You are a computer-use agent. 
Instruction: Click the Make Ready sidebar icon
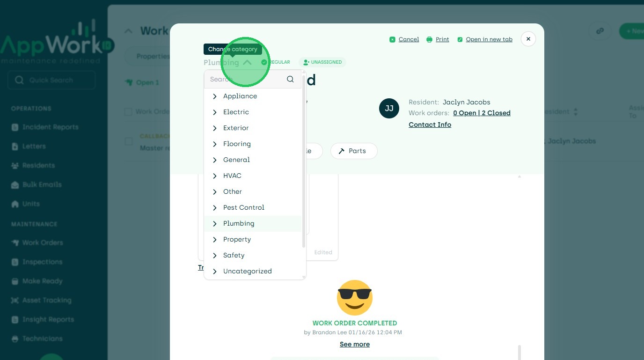(x=15, y=281)
